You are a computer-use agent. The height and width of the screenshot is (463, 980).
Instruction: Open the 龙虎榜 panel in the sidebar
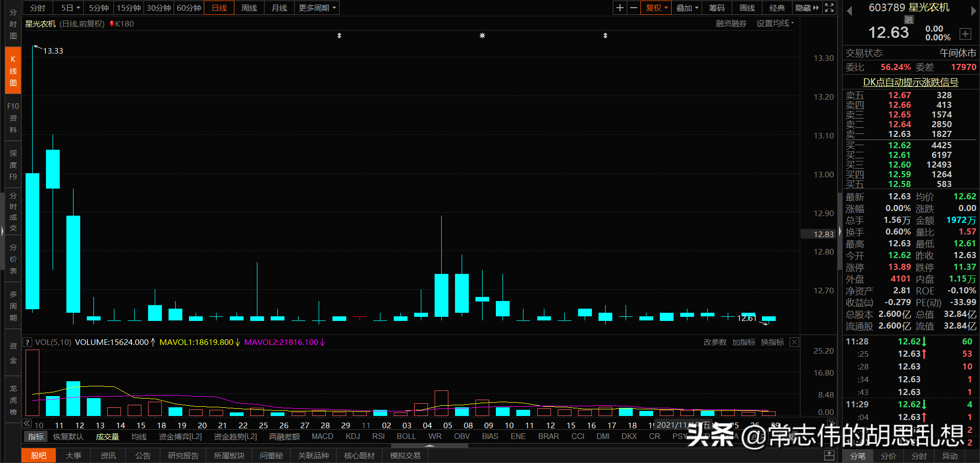point(12,399)
